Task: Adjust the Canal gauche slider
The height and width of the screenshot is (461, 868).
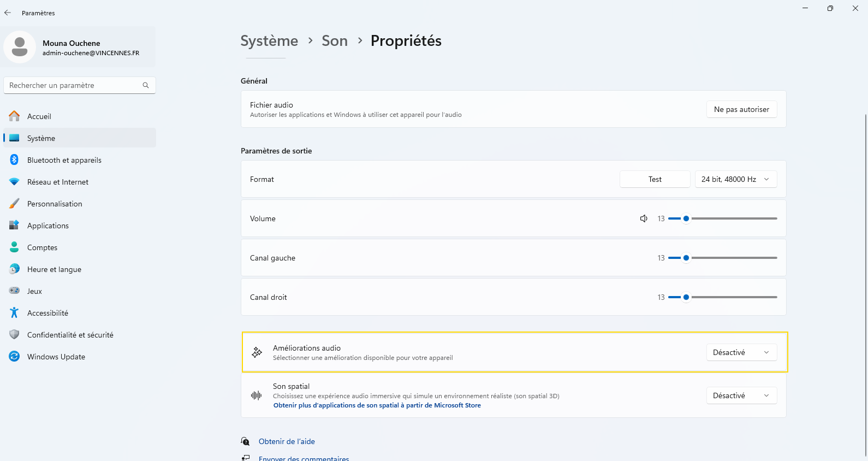Action: [x=722, y=258]
